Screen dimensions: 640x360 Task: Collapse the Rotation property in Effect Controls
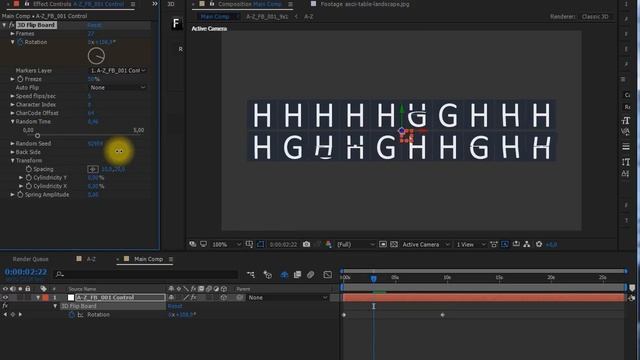coord(13,42)
